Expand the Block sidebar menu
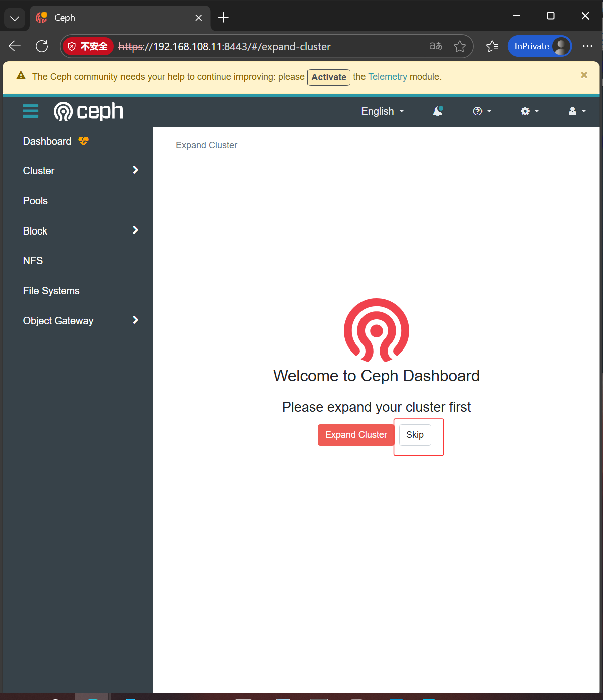This screenshot has height=700, width=603. (x=80, y=231)
